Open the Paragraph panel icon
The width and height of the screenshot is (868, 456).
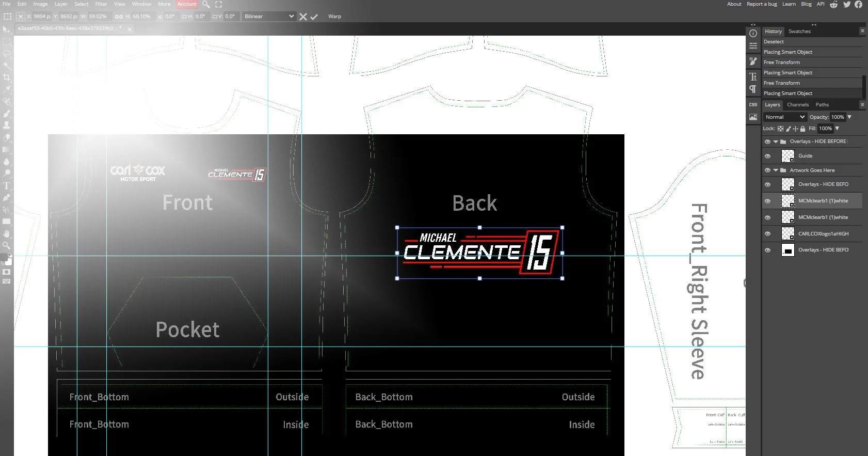pos(753,89)
